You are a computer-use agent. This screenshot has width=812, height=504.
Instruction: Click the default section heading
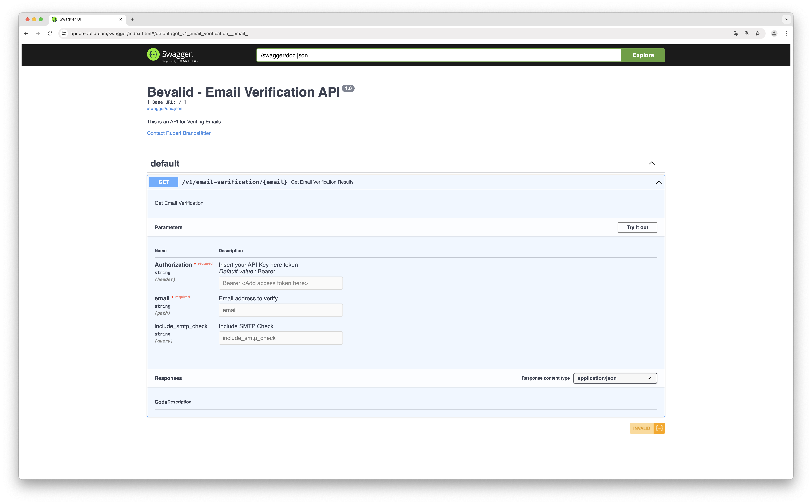(x=165, y=163)
